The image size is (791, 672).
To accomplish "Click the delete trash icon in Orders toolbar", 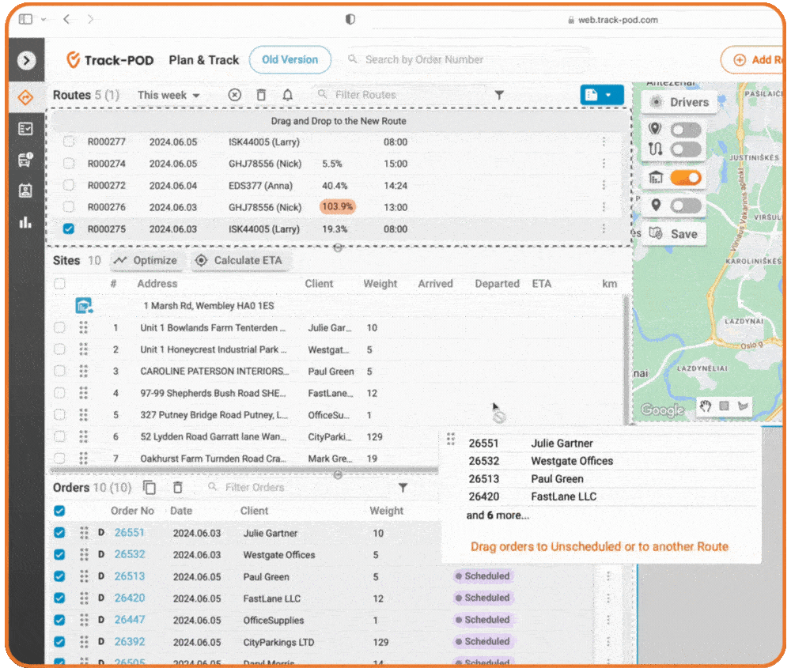I will pyautogui.click(x=177, y=488).
